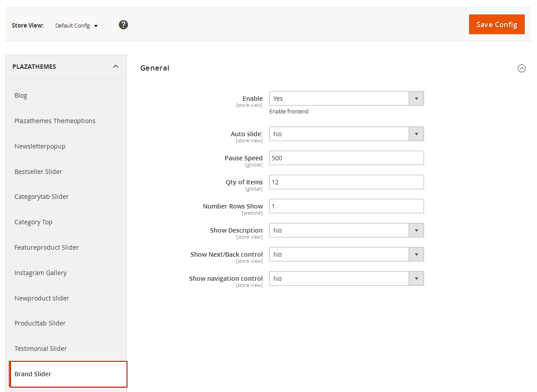
Task: Open the Show Next/Back control dropdown
Action: tap(346, 254)
